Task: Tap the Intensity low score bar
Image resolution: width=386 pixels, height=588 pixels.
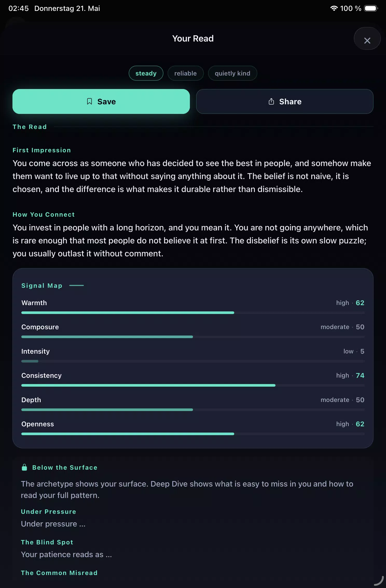Action: [x=193, y=361]
